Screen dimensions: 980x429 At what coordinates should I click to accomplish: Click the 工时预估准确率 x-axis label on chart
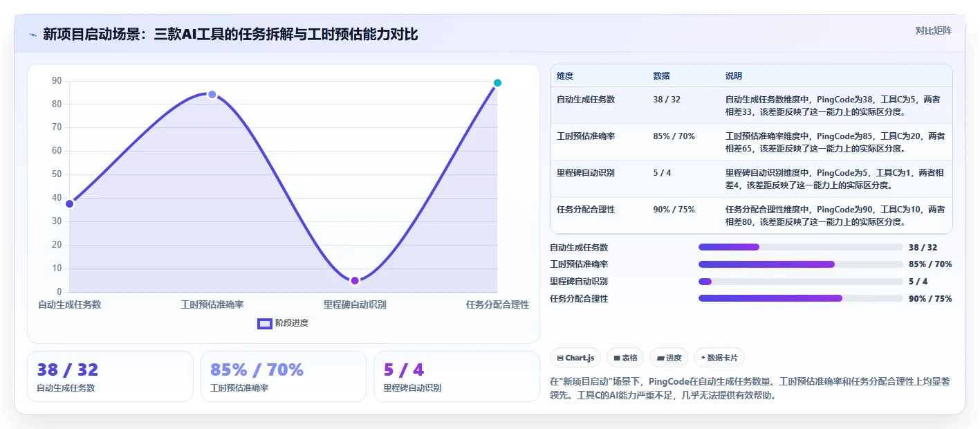(x=212, y=304)
